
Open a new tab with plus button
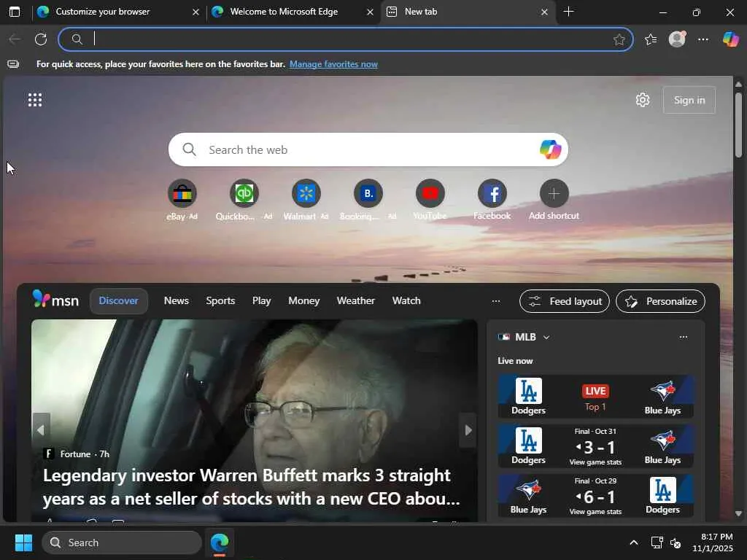coord(568,12)
